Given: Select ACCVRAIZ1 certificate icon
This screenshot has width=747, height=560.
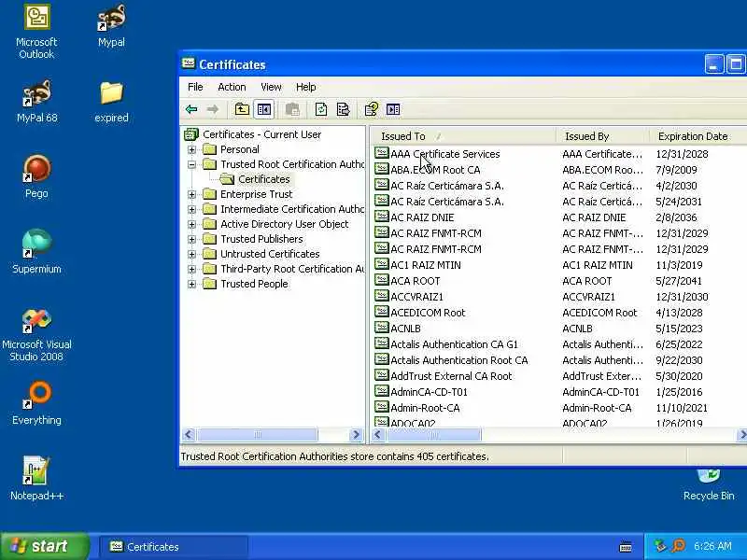Looking at the screenshot, I should click(381, 296).
